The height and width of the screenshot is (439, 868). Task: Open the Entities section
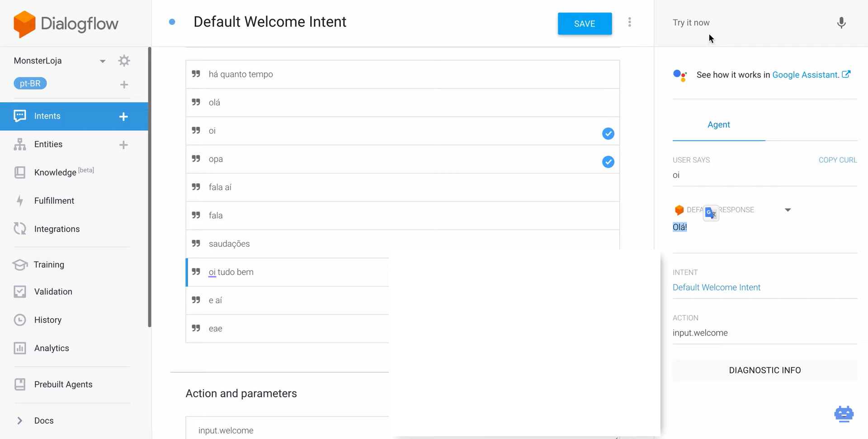tap(48, 144)
